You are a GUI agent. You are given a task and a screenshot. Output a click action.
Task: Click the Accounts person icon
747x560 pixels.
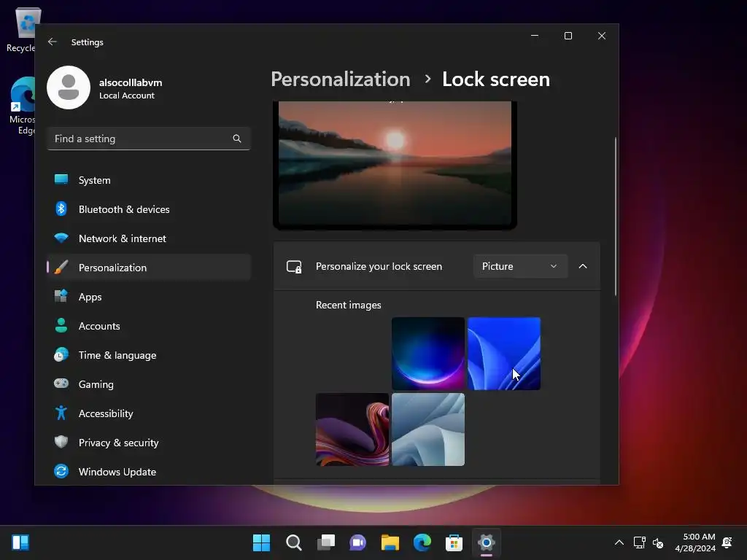click(61, 325)
